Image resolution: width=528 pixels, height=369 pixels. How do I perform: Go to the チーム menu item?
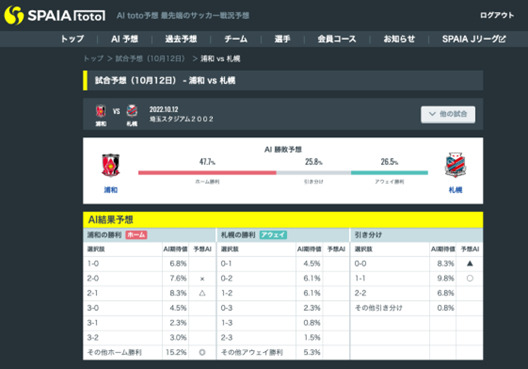236,39
